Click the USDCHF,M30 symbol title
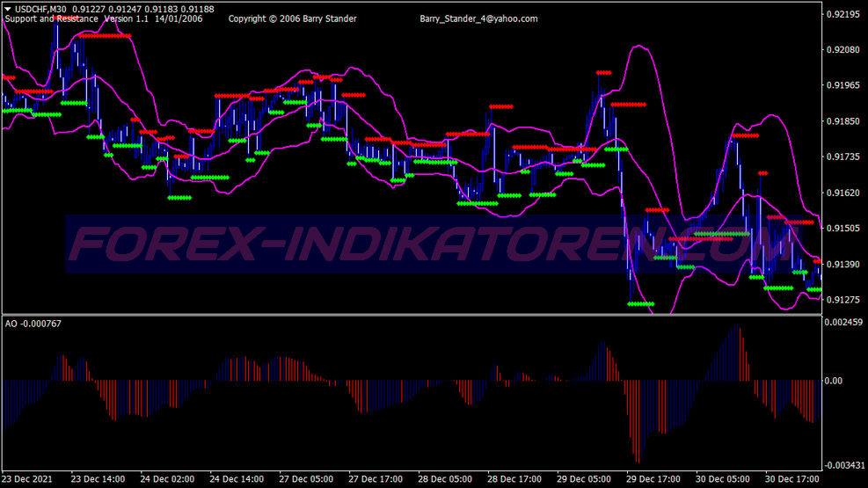 point(40,9)
